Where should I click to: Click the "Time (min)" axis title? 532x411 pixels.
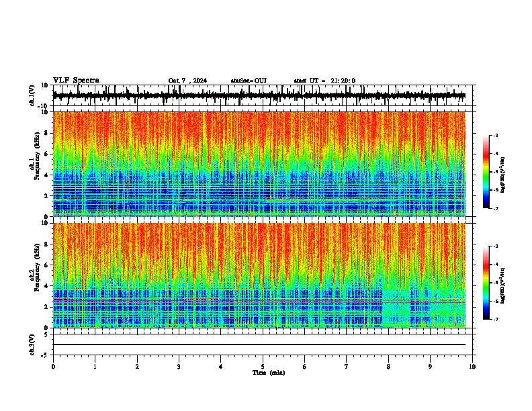pos(269,373)
